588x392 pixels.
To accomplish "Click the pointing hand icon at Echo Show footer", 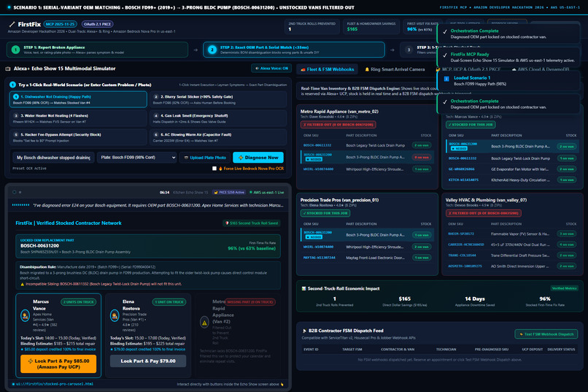I will [x=282, y=384].
